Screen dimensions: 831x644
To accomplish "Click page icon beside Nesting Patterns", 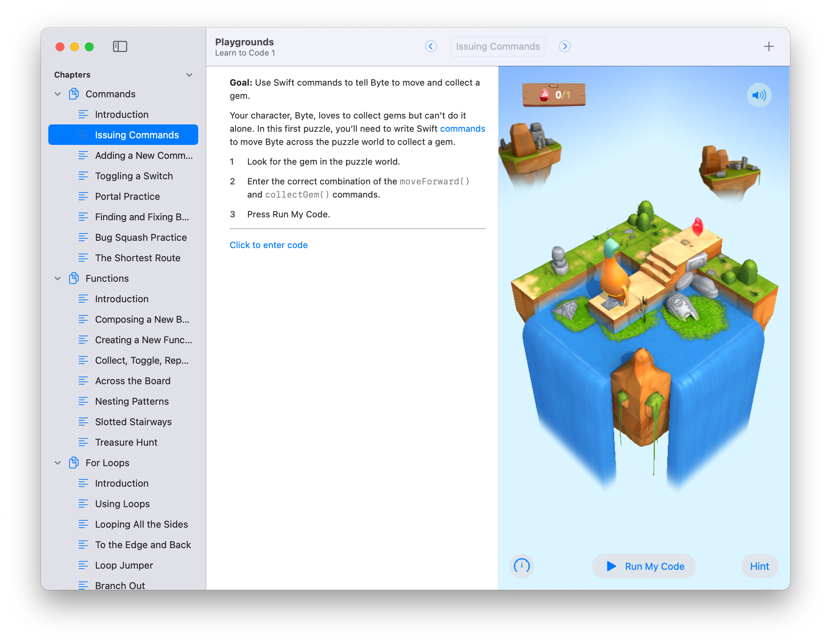I will [x=83, y=401].
